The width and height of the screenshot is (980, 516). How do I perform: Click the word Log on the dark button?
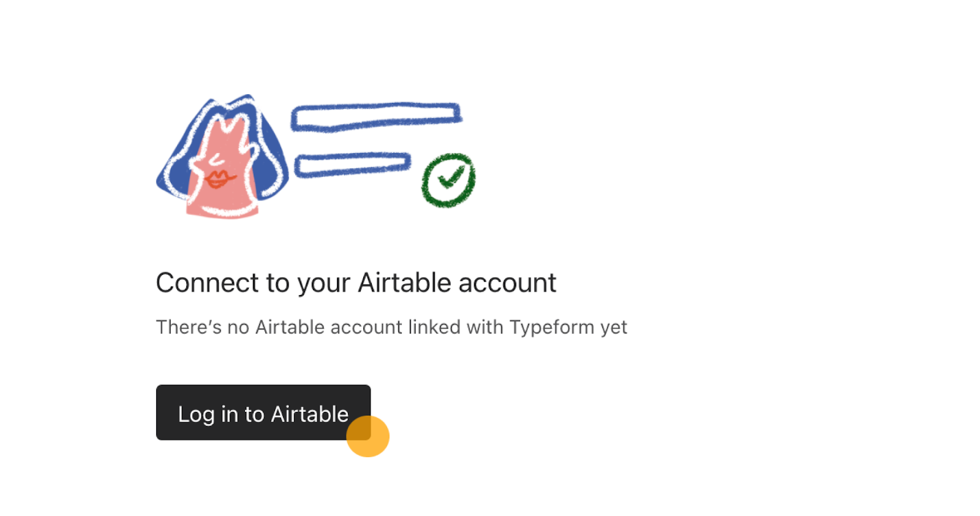tap(196, 414)
